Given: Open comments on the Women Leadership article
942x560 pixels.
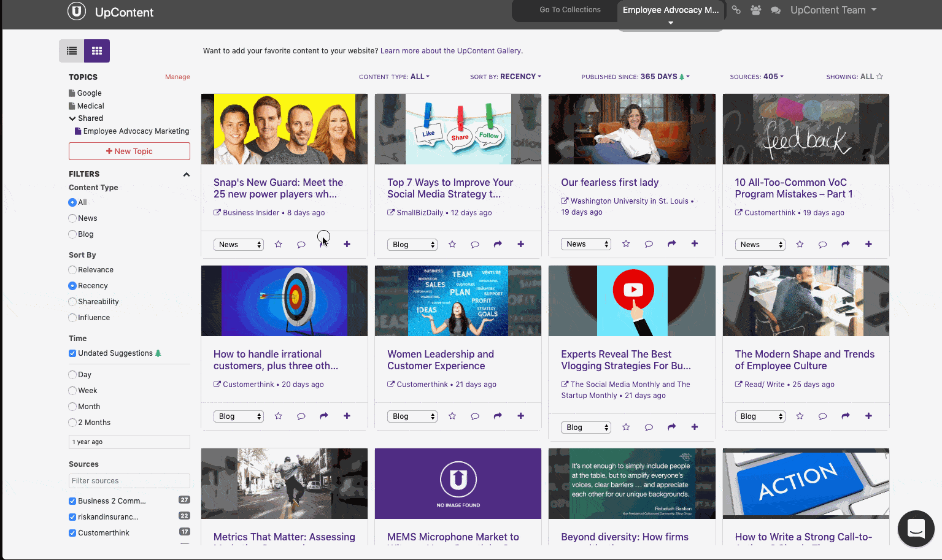Looking at the screenshot, I should (475, 416).
